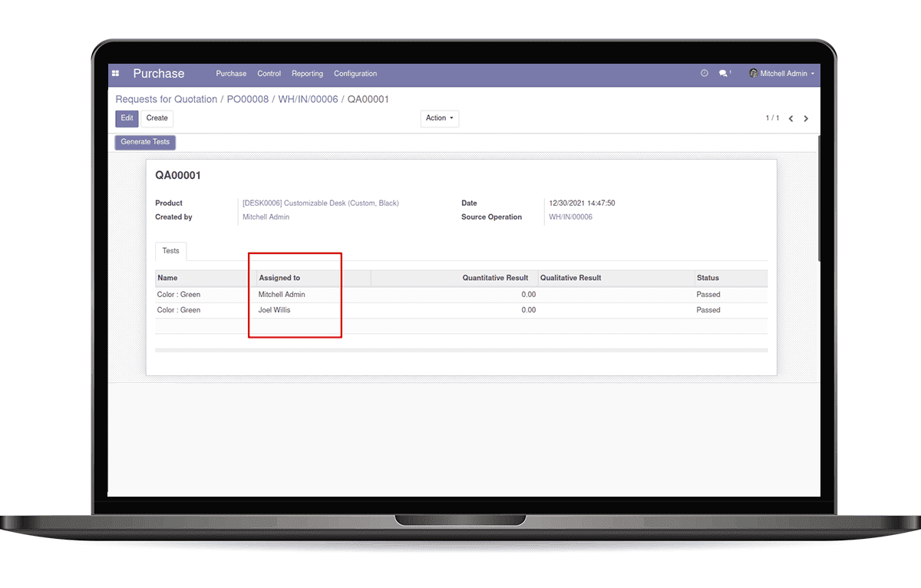Select the Mitchell Admin test row cell
Image resolution: width=921 pixels, height=588 pixels.
click(282, 295)
